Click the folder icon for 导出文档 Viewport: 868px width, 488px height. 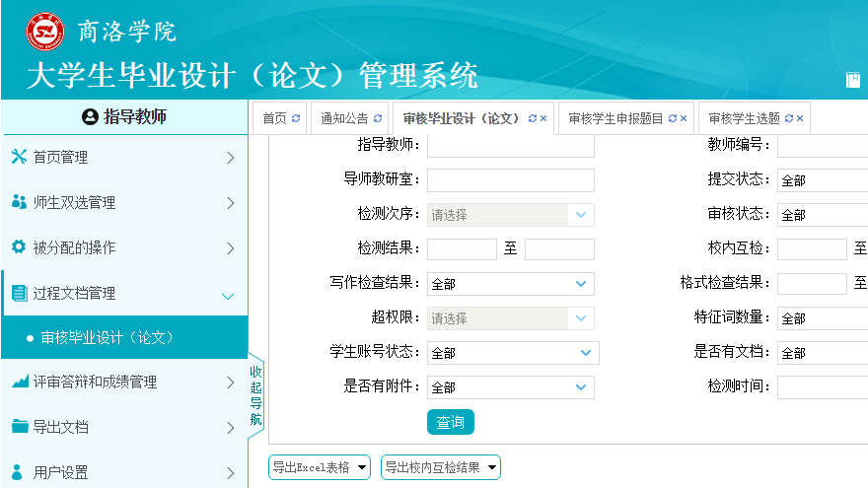pyautogui.click(x=19, y=427)
